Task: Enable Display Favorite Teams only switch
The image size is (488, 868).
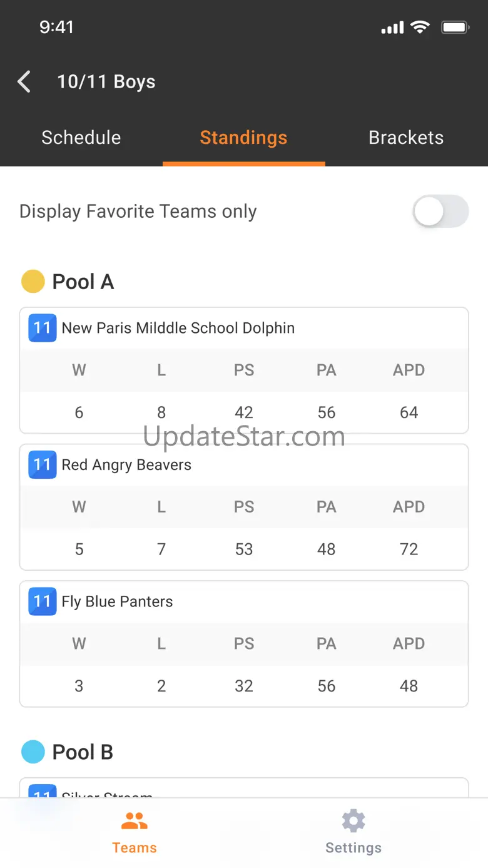Action: (x=440, y=212)
